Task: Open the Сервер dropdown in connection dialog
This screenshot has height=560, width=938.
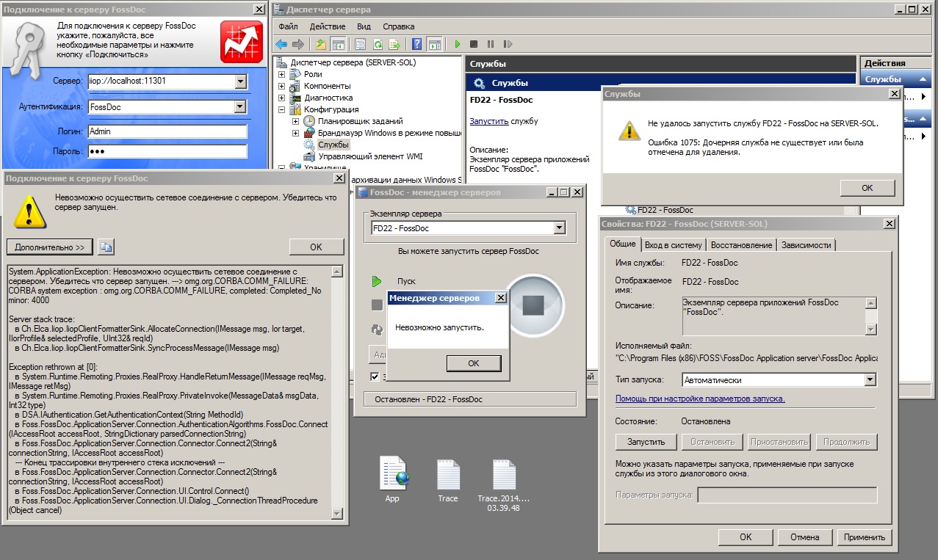Action: pyautogui.click(x=239, y=81)
